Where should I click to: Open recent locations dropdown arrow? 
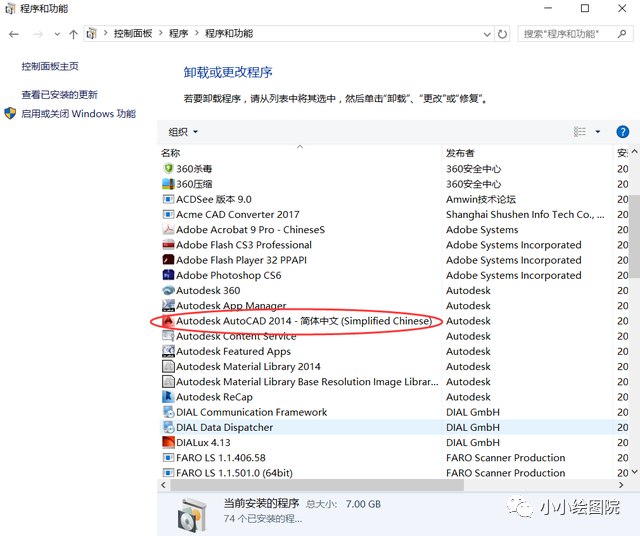(57, 34)
